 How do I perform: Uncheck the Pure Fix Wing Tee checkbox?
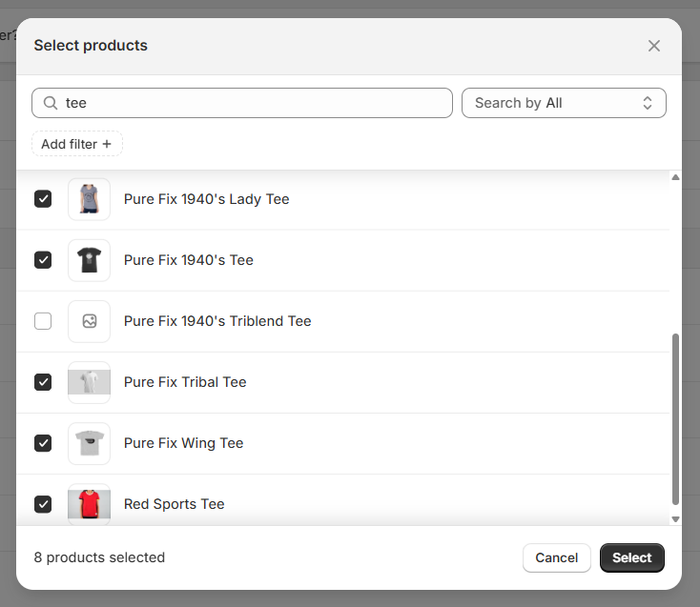click(x=43, y=443)
